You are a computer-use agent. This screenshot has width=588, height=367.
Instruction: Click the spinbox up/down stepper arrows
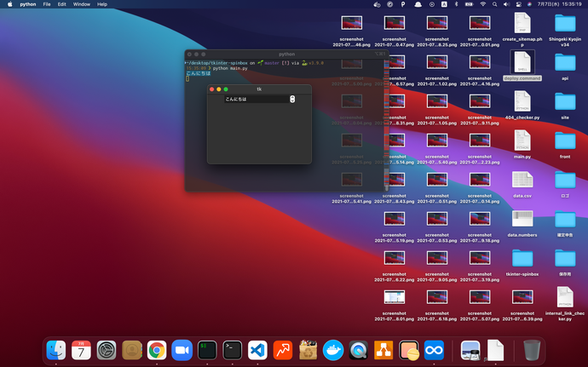(x=292, y=99)
